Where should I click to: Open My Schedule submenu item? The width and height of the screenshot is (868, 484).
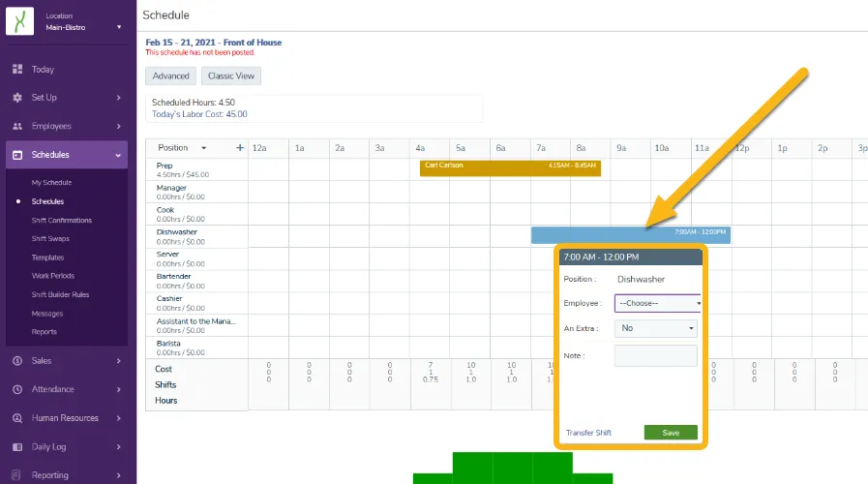pyautogui.click(x=51, y=182)
